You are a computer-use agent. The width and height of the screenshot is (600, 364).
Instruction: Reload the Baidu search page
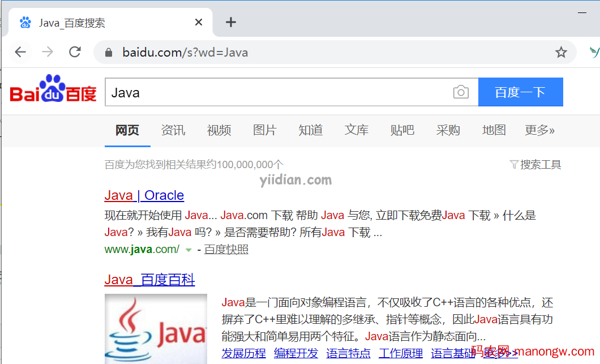point(75,52)
